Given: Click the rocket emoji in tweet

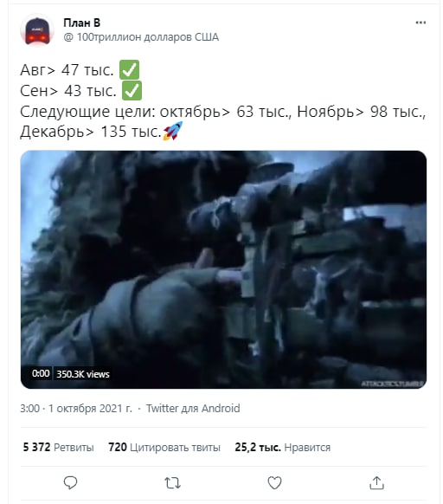Looking at the screenshot, I should click(x=173, y=131).
